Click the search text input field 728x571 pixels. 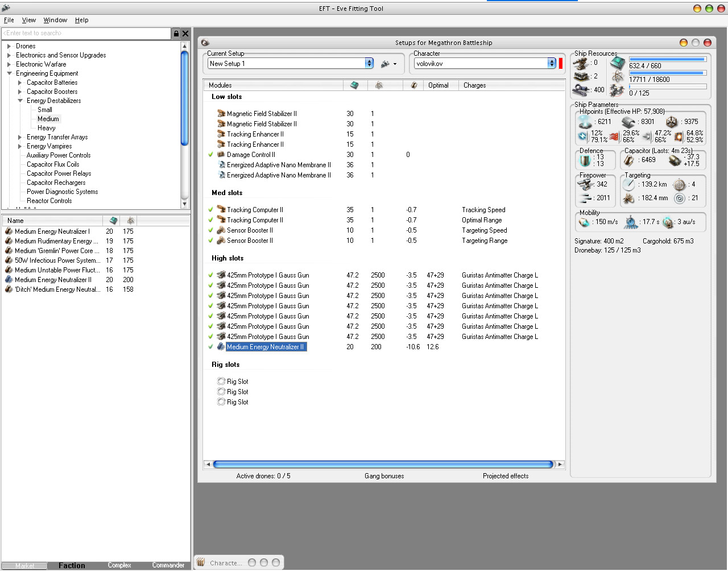(86, 34)
